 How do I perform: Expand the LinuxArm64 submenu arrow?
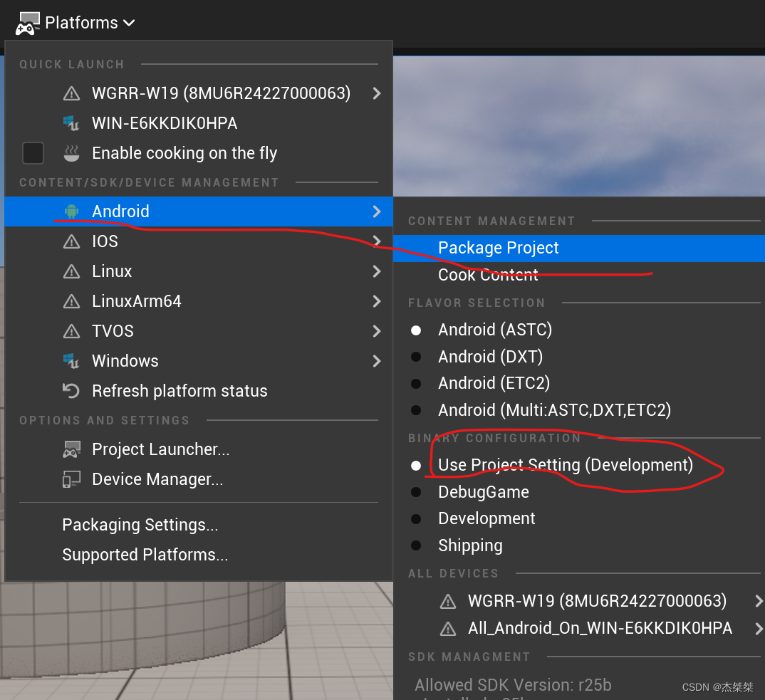(377, 301)
